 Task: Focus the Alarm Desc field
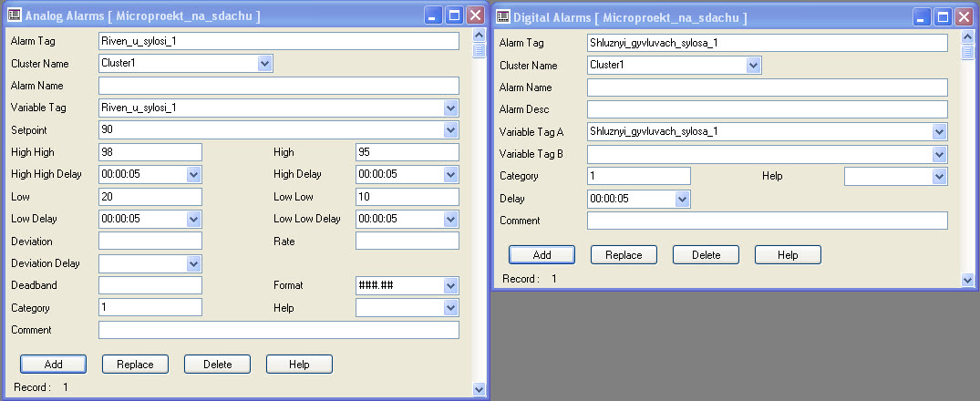point(768,109)
